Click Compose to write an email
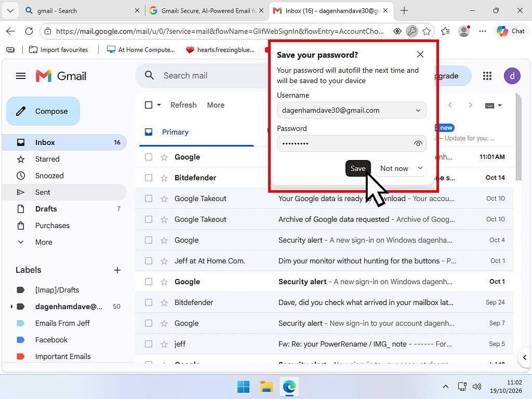 43,111
